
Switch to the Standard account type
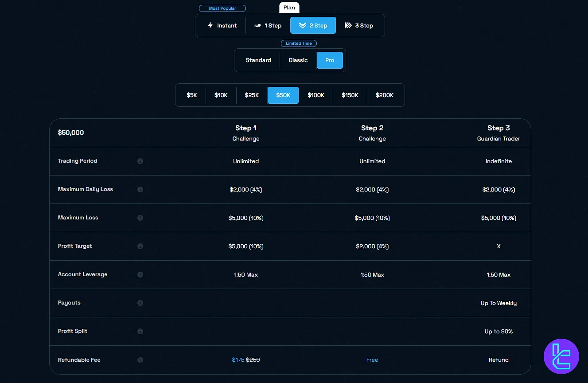click(258, 60)
